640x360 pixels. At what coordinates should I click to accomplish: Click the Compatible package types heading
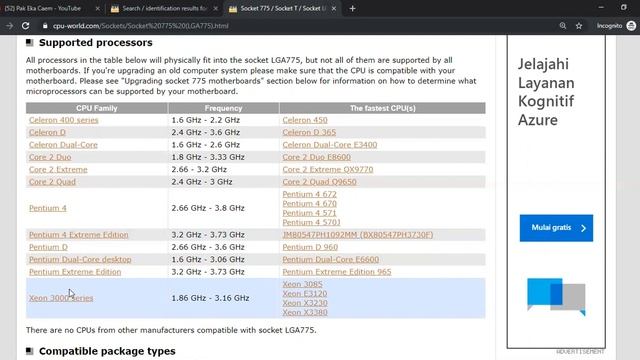pyautogui.click(x=107, y=351)
